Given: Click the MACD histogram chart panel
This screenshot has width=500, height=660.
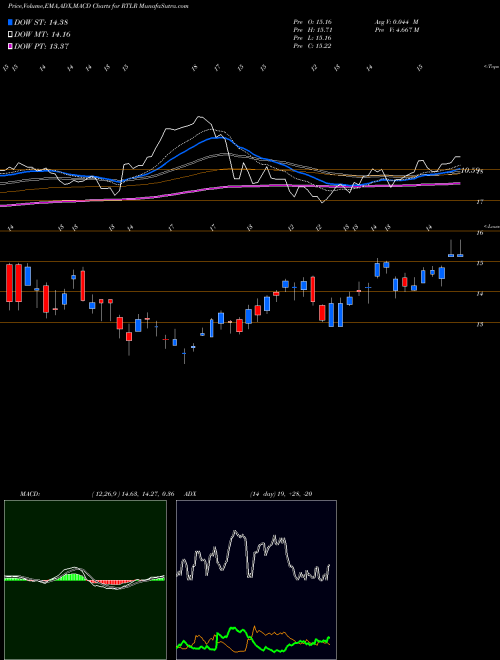Looking at the screenshot, I should pyautogui.click(x=85, y=580).
